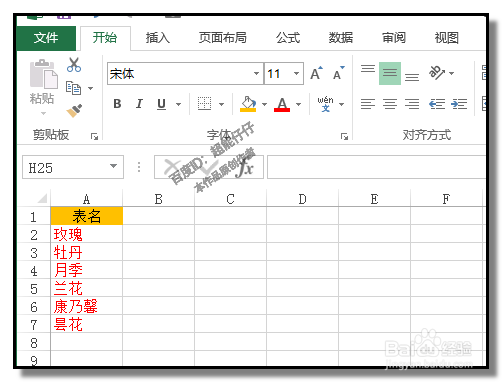Expand Font Color dropdown arrow
The width and height of the screenshot is (502, 382).
[x=298, y=104]
